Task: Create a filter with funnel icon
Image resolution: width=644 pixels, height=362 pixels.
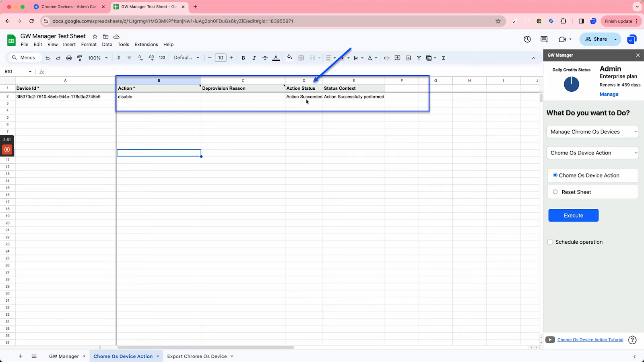Action: (419, 58)
